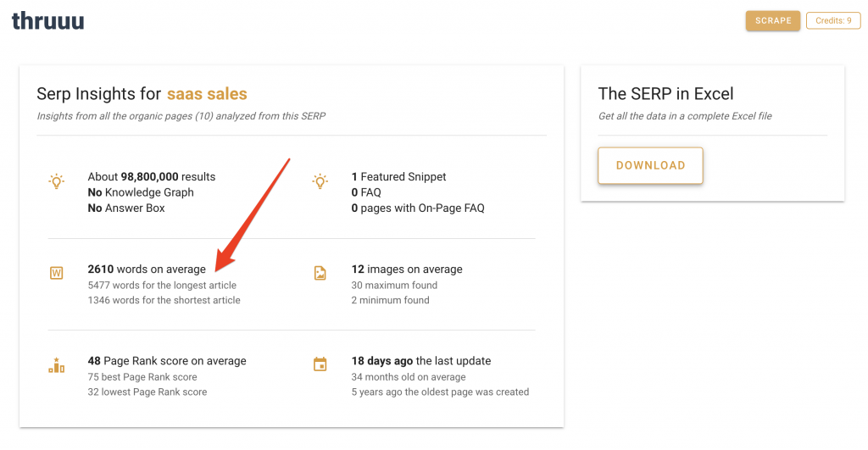This screenshot has height=450, width=868.
Task: Click the 0 pages with On-Page FAQ line
Action: (418, 208)
